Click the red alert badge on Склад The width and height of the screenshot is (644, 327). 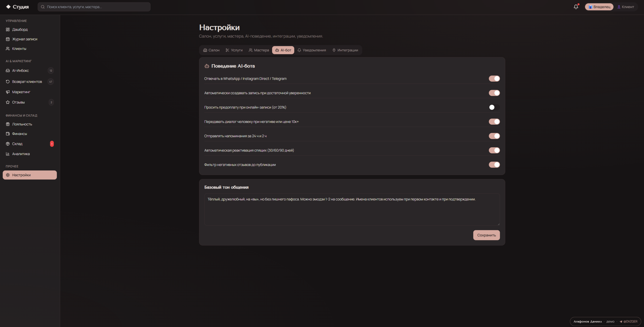point(52,144)
